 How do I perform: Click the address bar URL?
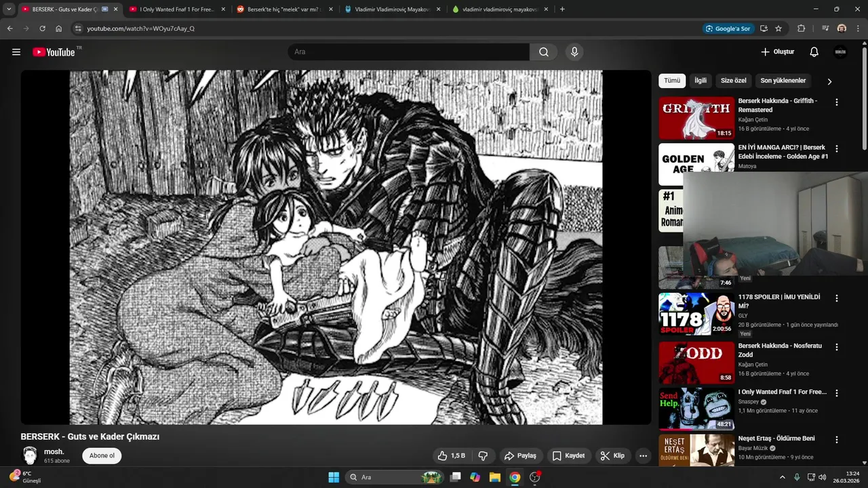click(141, 28)
